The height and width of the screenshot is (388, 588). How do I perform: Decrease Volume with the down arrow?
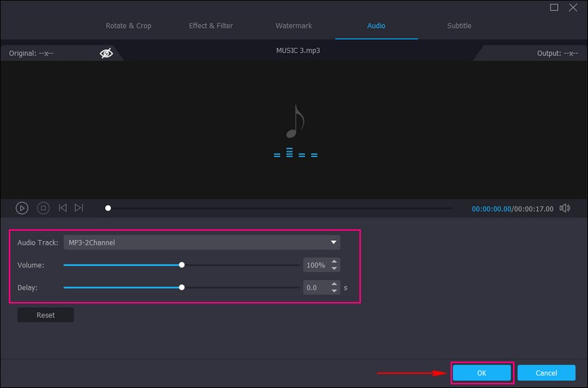(334, 269)
